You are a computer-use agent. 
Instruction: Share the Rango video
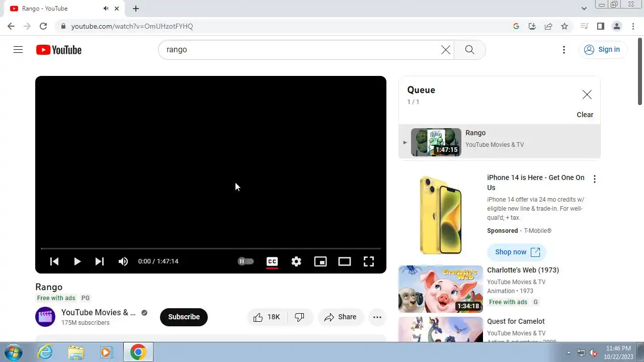coord(341,317)
